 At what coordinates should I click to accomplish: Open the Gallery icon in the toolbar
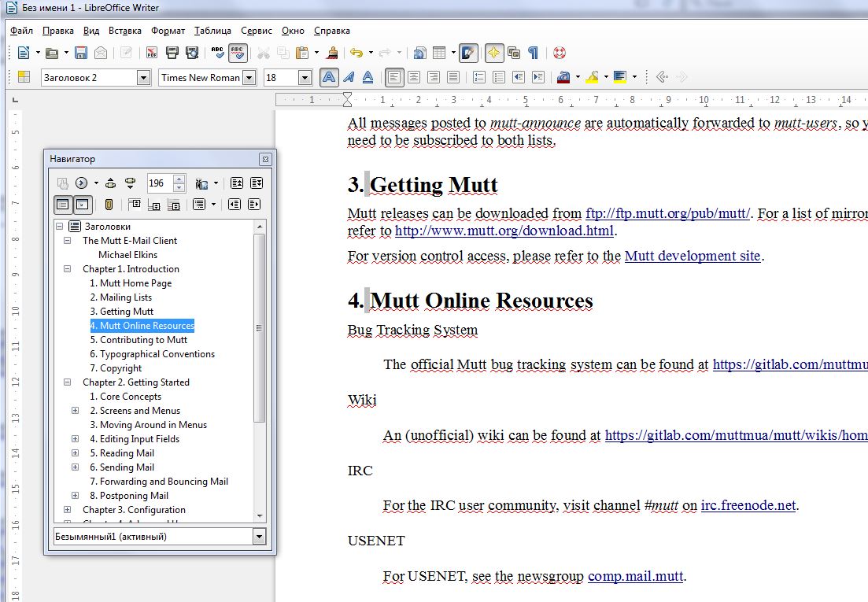[514, 54]
